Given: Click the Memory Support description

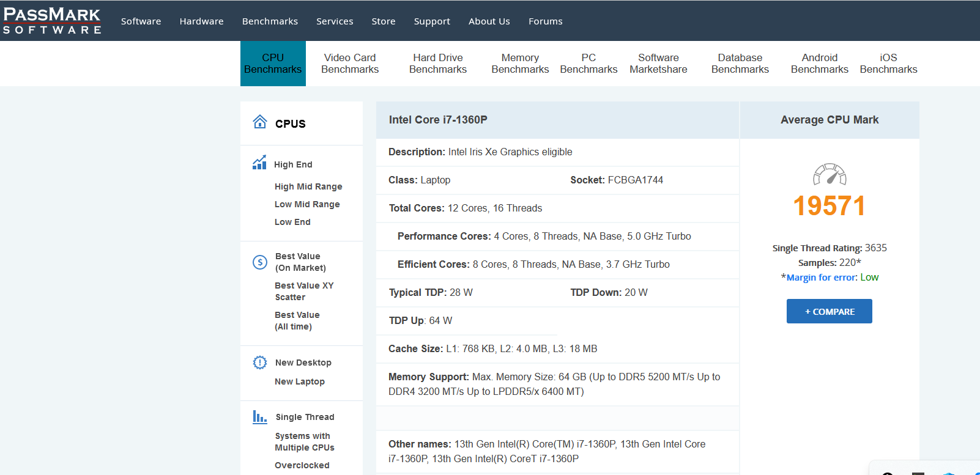Looking at the screenshot, I should (x=554, y=384).
